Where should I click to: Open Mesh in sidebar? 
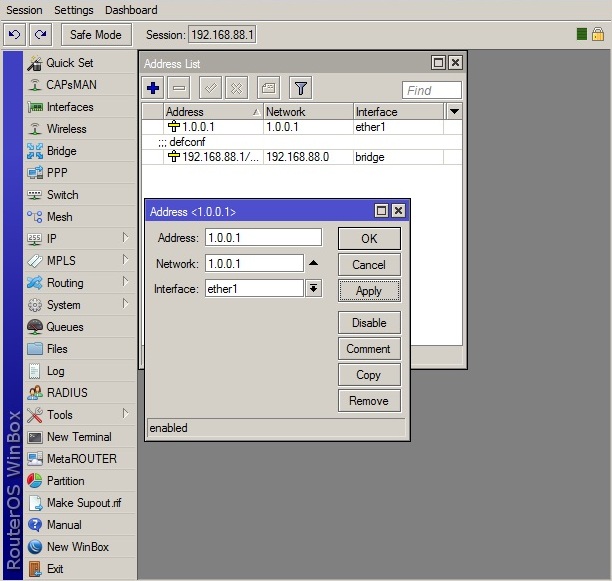point(80,217)
